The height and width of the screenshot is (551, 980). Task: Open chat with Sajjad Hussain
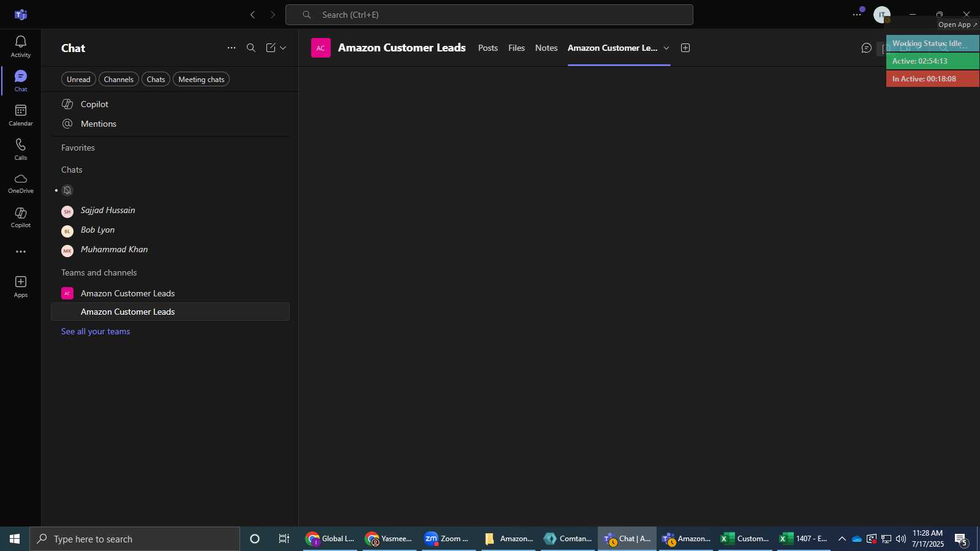(x=170, y=211)
